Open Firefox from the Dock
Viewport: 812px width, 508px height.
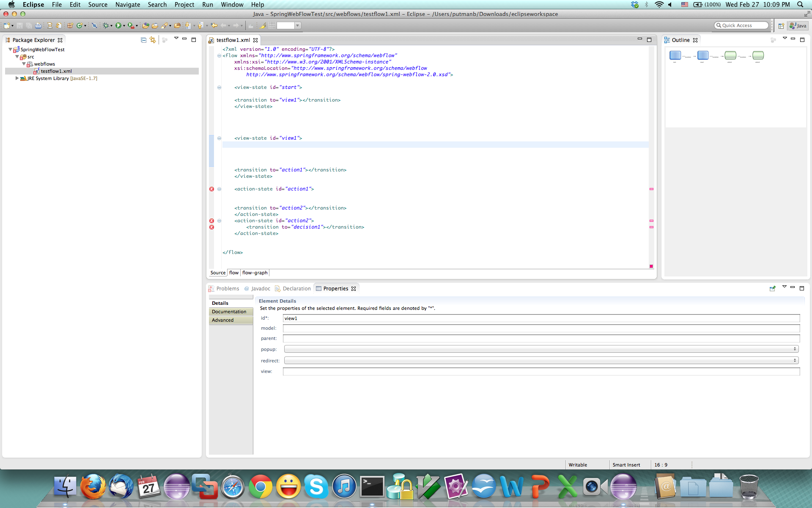pyautogui.click(x=93, y=486)
